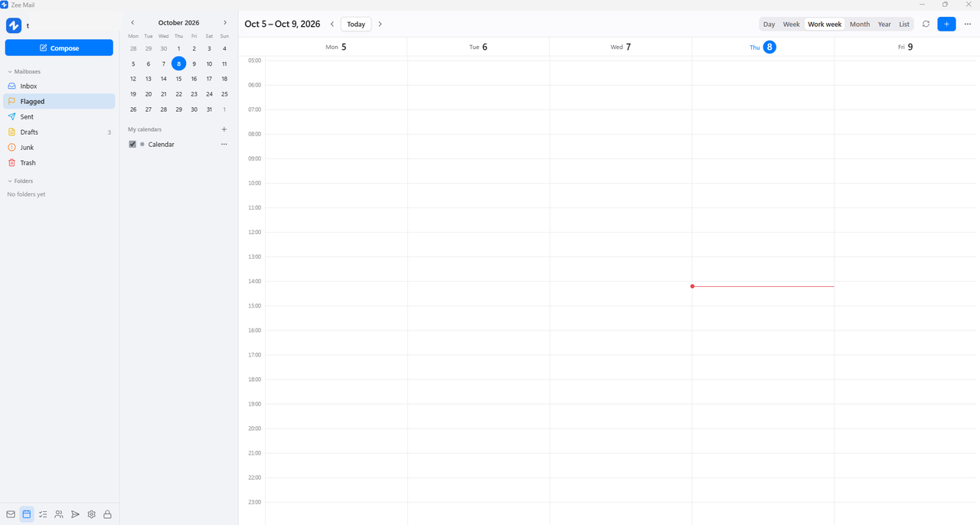Viewport: 980px width, 525px height.
Task: Go to next month in mini calendar
Action: coord(224,23)
